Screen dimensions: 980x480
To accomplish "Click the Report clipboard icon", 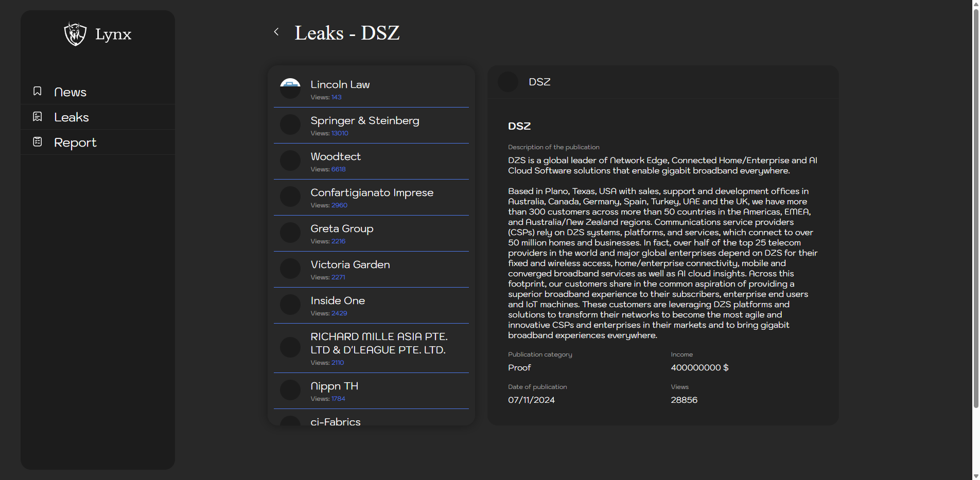I will (38, 142).
